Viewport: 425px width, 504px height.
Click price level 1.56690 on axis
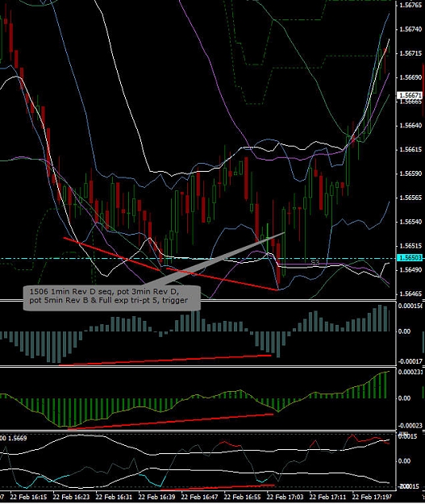point(410,77)
